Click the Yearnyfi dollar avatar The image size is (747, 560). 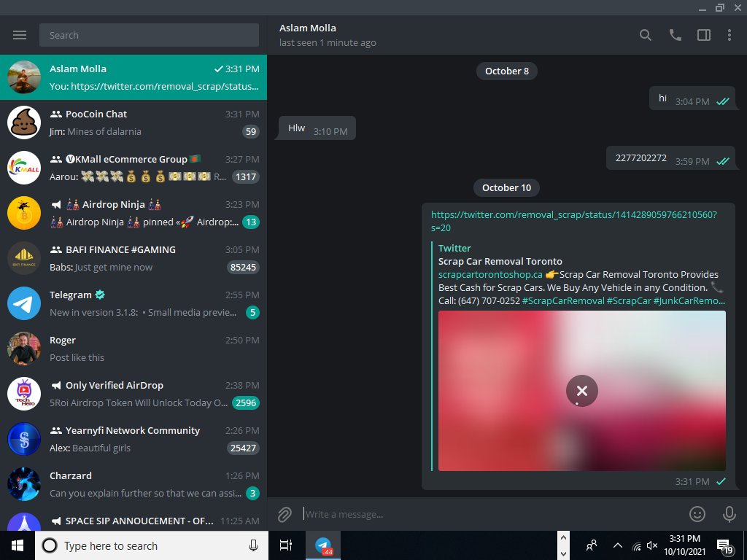[x=24, y=439]
